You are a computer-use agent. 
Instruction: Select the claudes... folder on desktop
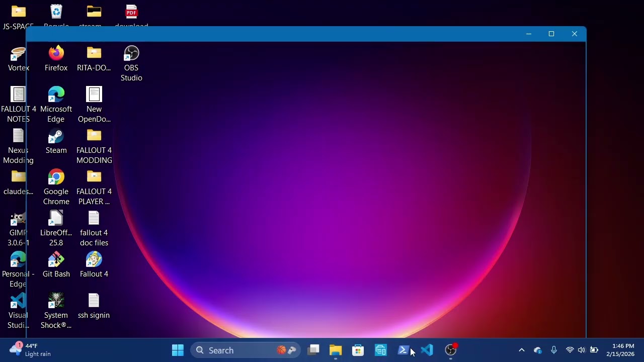coord(18,183)
